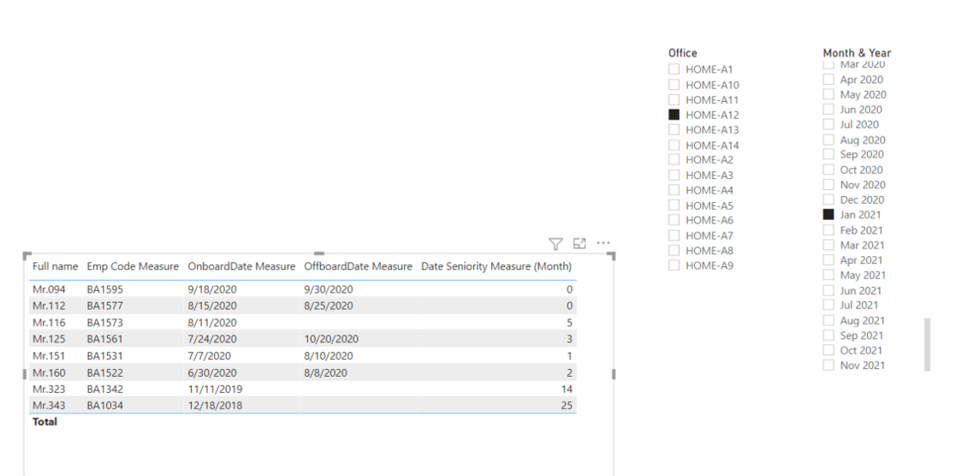The image size is (980, 476).
Task: Tick the HOME-A3 office checkbox
Action: tap(674, 175)
